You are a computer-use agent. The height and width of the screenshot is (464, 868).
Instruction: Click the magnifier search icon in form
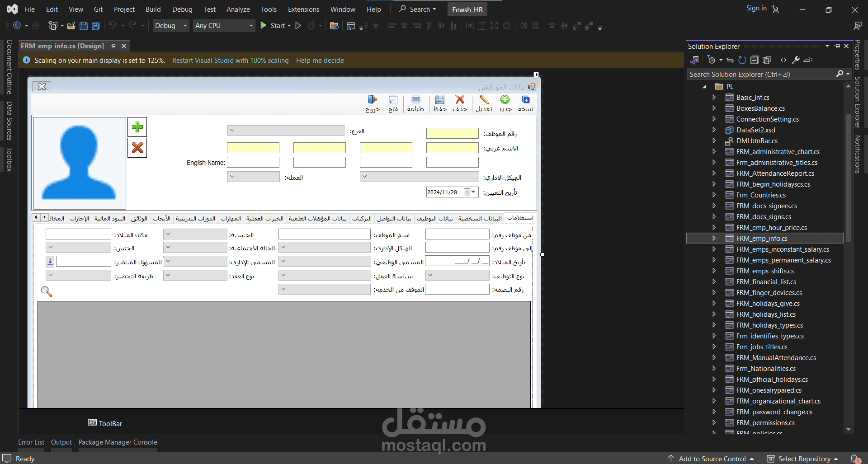coord(47,291)
